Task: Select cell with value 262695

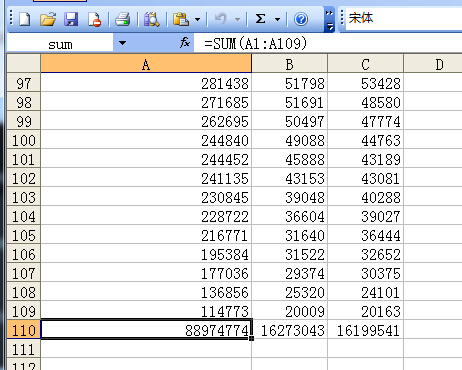Action: 146,121
